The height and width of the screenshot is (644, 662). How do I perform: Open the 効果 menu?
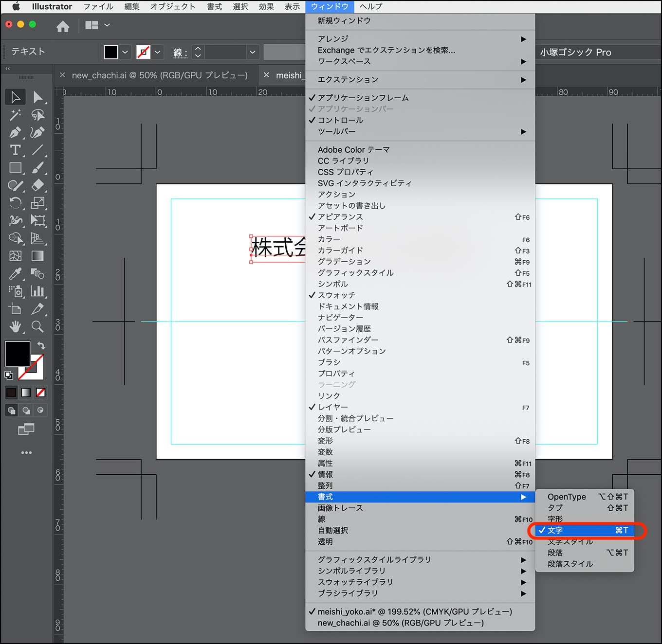266,6
